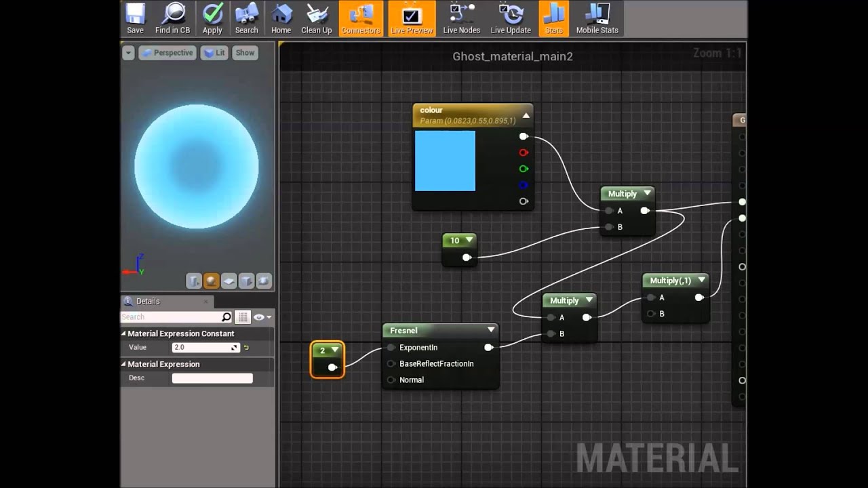This screenshot has width=868, height=488.
Task: Reset Value to default with yellow arrow
Action: click(x=246, y=348)
